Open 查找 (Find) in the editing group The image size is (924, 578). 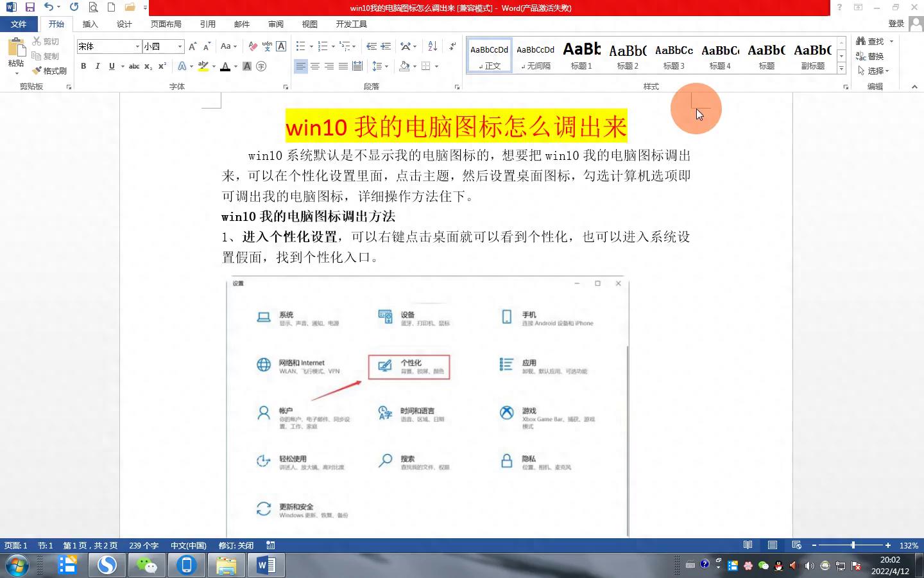(874, 40)
